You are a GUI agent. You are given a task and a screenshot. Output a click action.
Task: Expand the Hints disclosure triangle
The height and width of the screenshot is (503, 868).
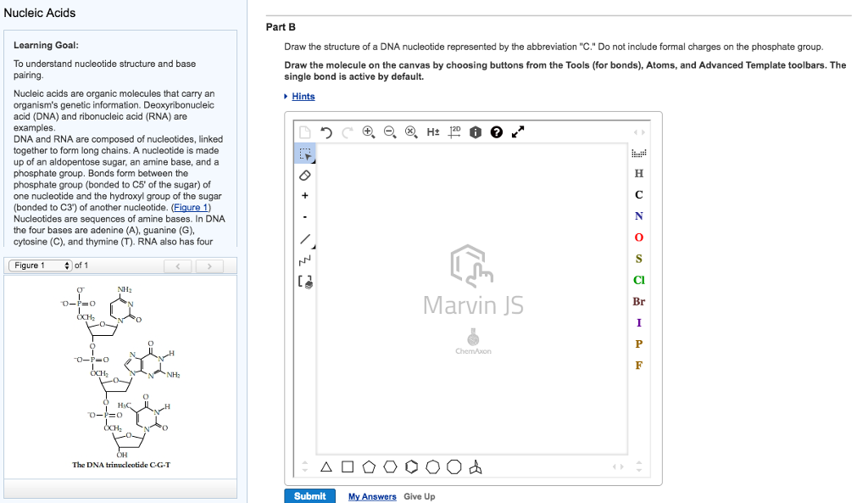286,97
